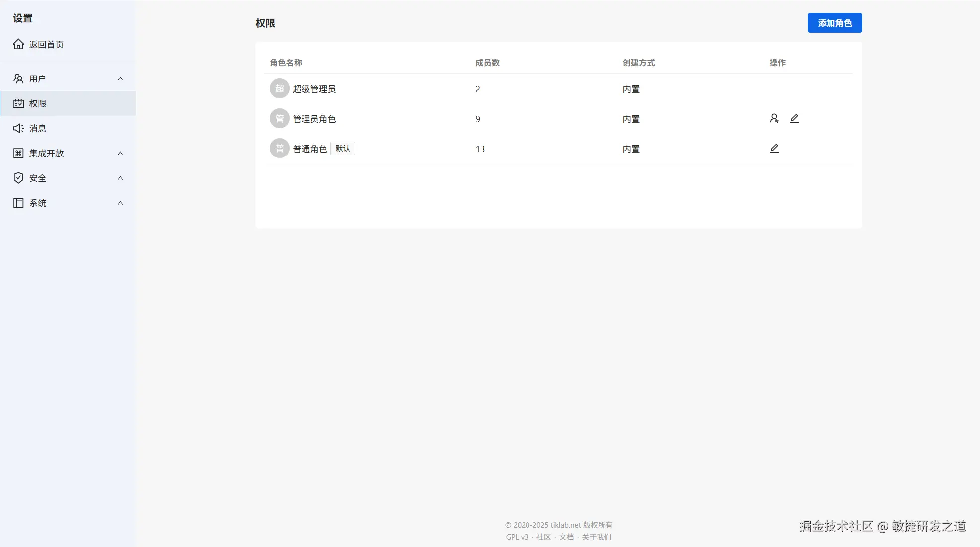Click member icon for 管理员角色 row
The width and height of the screenshot is (980, 547).
(x=774, y=118)
